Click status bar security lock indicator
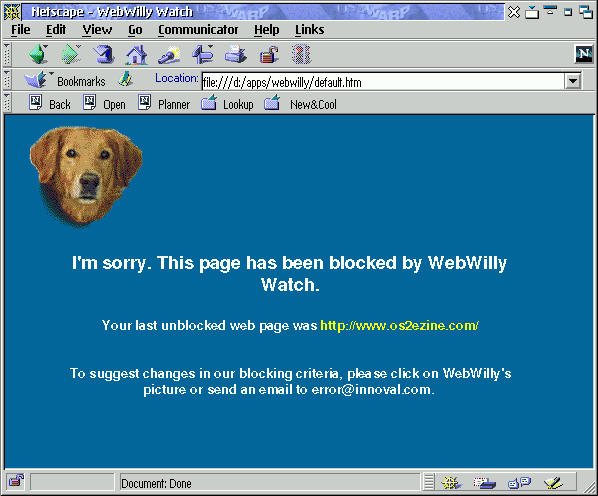 click(x=16, y=481)
